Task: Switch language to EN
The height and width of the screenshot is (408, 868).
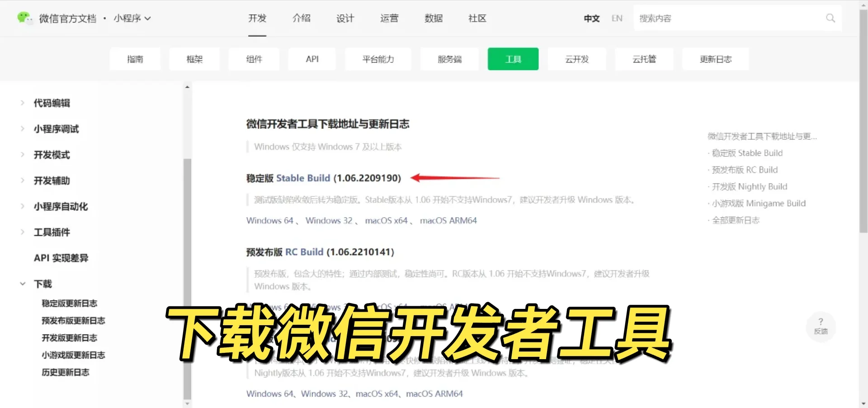Action: pos(617,19)
